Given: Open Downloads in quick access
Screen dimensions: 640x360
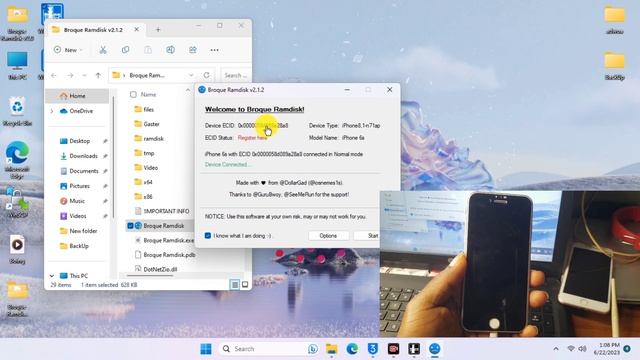Looking at the screenshot, I should point(83,156).
